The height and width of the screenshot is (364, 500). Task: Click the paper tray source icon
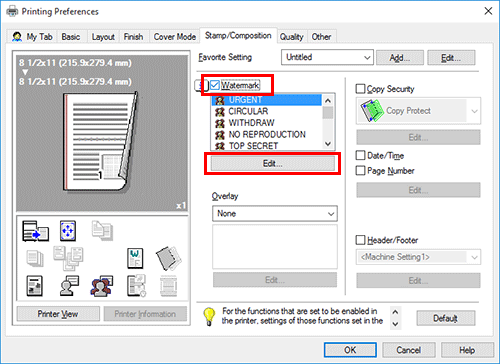(35, 231)
